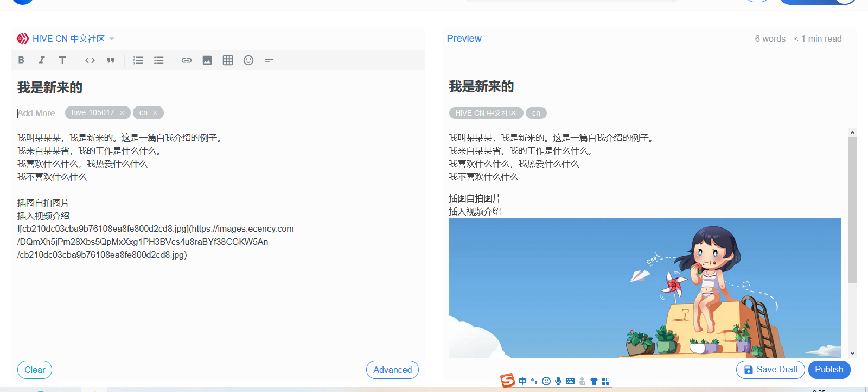Click the Sogou input method logo
The image size is (868, 392).
tap(508, 381)
